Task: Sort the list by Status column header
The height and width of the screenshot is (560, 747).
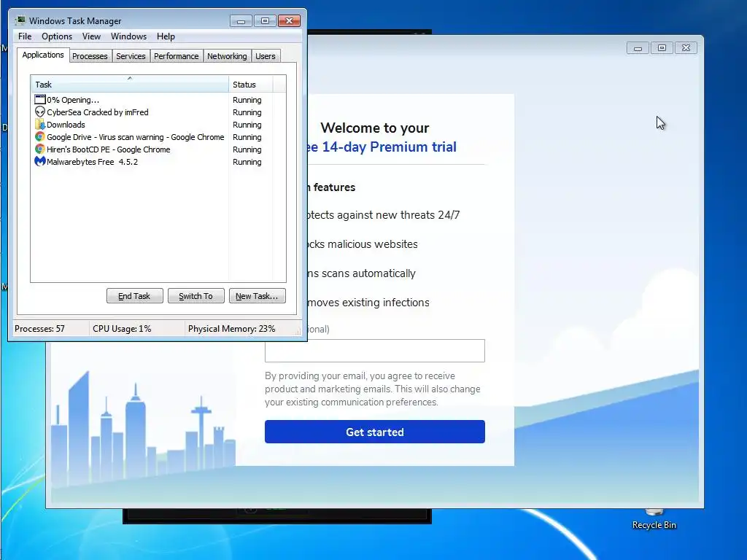Action: (x=251, y=85)
